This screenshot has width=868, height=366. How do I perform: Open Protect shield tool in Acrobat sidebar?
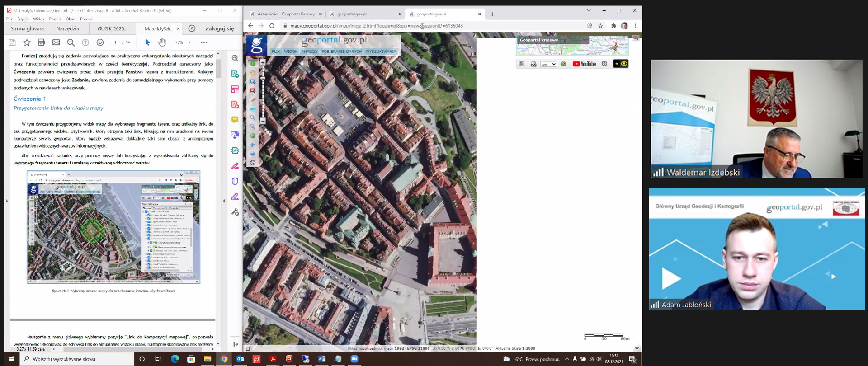(235, 181)
